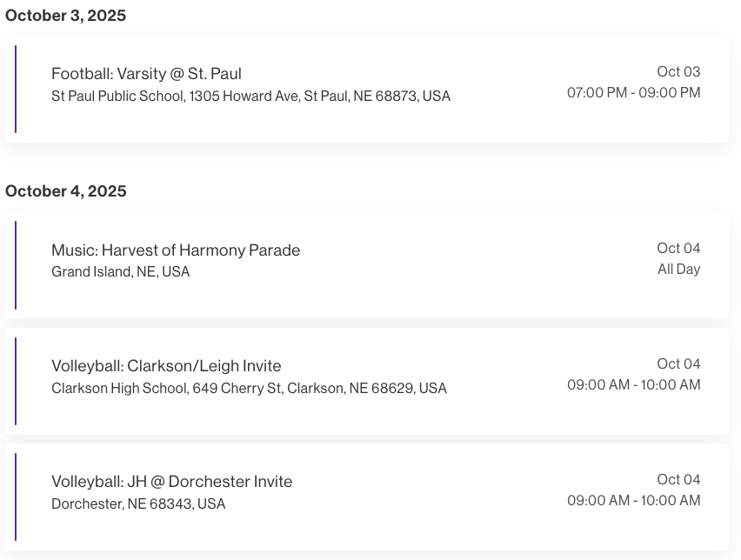Click the Grand Island, NE, USA location
Viewport: 741px width, 560px height.
pyautogui.click(x=120, y=272)
